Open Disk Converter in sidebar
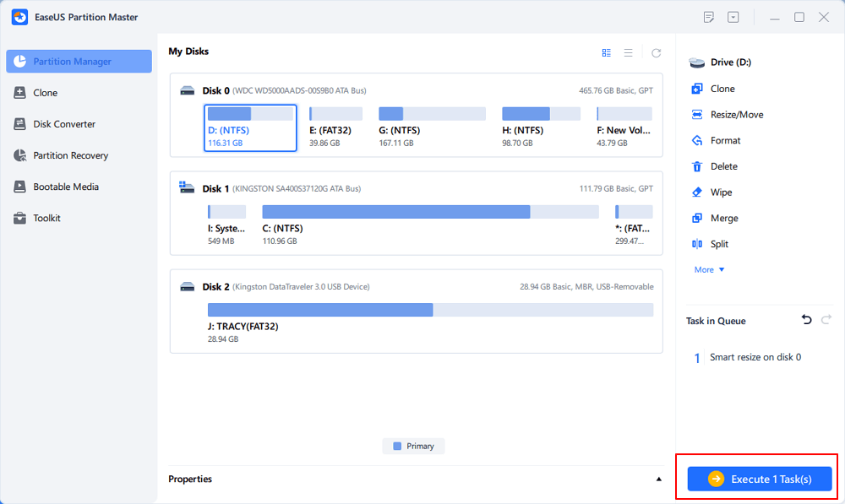This screenshot has height=504, width=845. [64, 124]
